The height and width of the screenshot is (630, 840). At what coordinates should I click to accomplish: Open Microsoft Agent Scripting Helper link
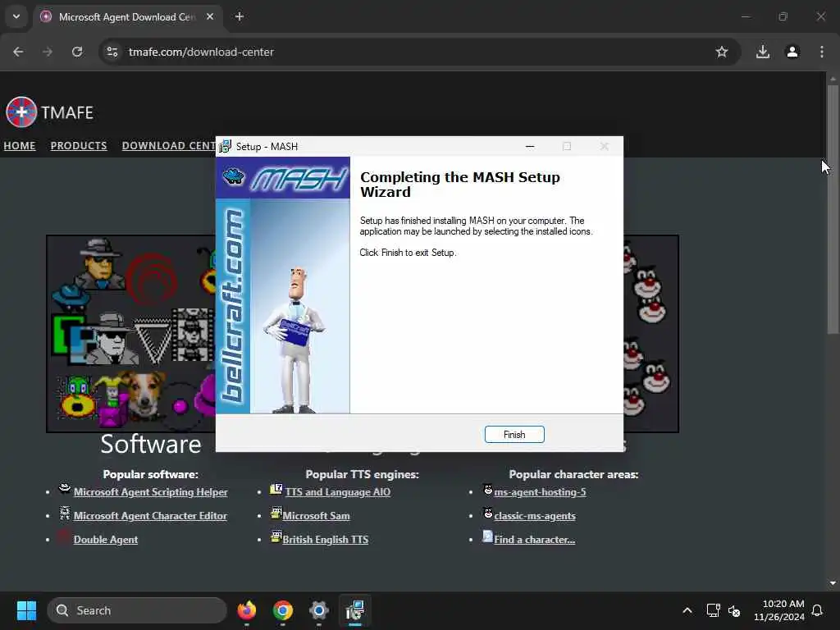pyautogui.click(x=151, y=492)
